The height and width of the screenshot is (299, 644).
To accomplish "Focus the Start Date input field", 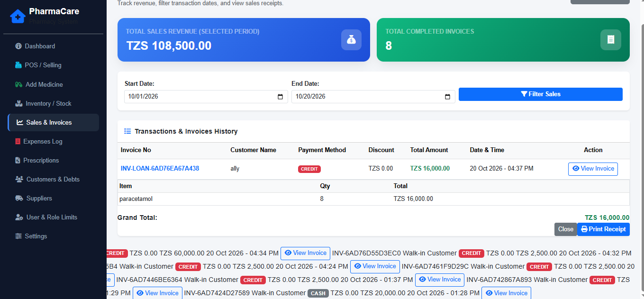I will click(206, 97).
